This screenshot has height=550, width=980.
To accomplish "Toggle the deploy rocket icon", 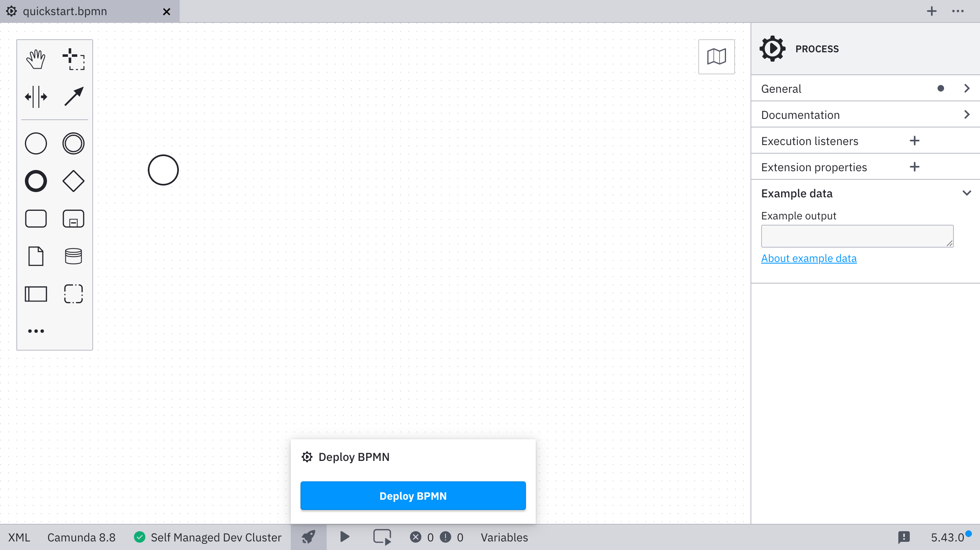I will pyautogui.click(x=309, y=537).
